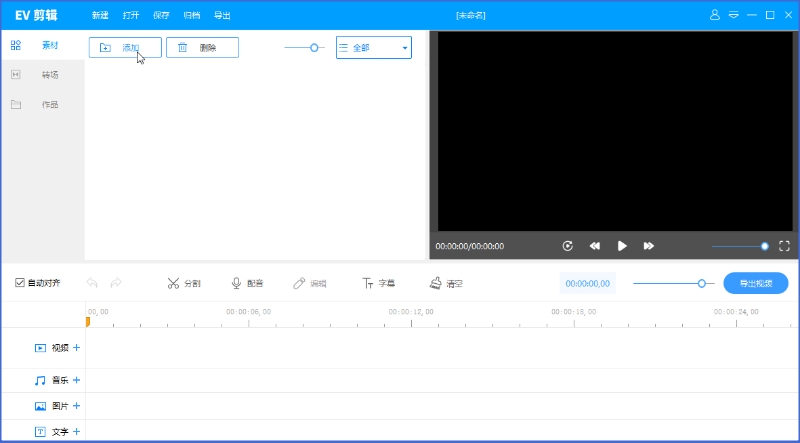Viewport: 800px width, 443px height.
Task: Click the replay button in the preview
Action: pyautogui.click(x=567, y=246)
